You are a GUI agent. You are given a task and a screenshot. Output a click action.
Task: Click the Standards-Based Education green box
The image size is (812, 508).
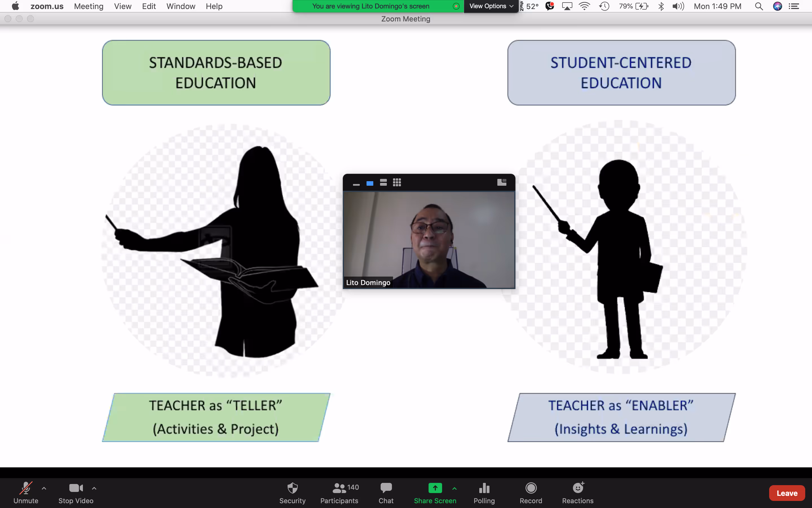[x=216, y=73]
